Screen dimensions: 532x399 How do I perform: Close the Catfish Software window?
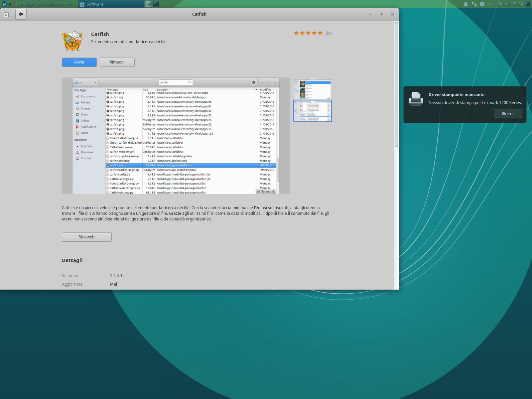[393, 14]
